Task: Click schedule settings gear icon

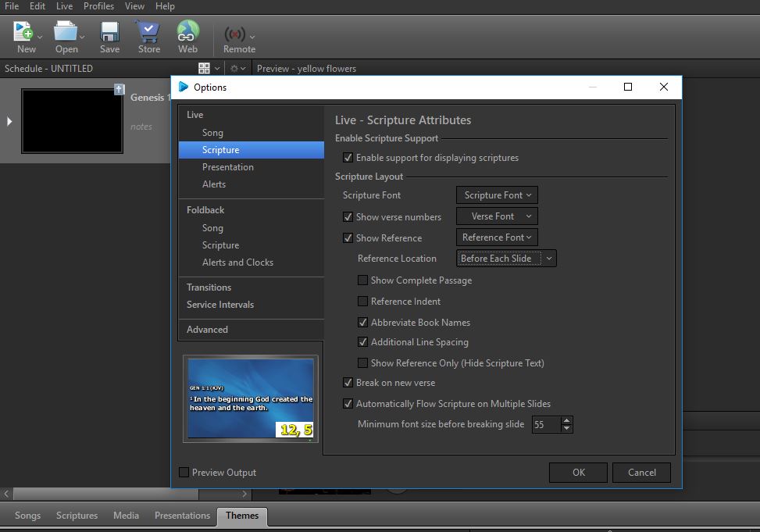Action: point(234,69)
